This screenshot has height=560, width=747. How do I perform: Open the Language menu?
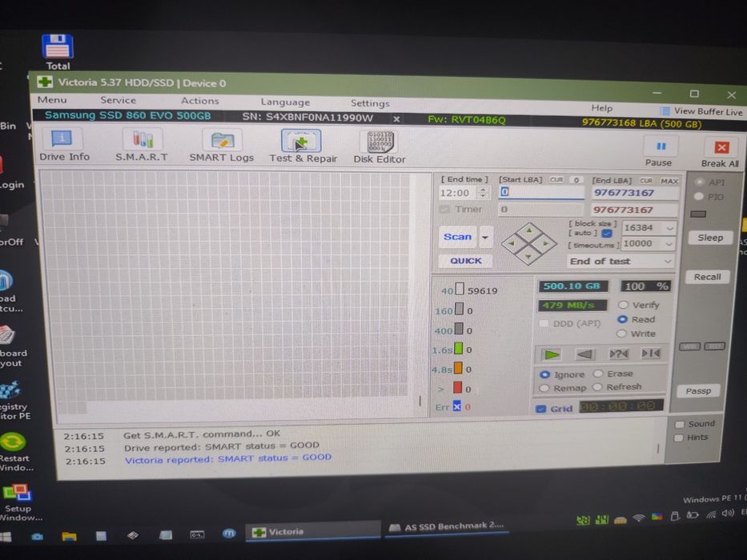[x=285, y=102]
